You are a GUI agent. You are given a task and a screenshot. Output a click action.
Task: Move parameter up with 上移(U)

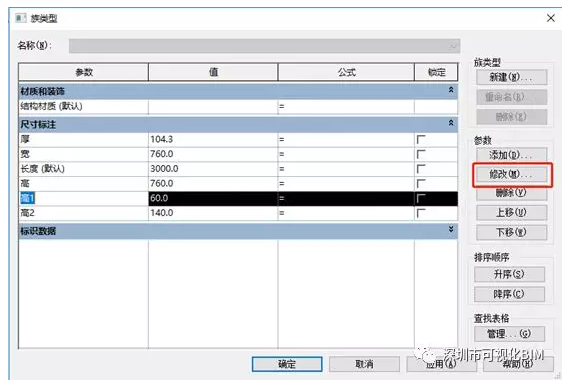click(x=511, y=213)
